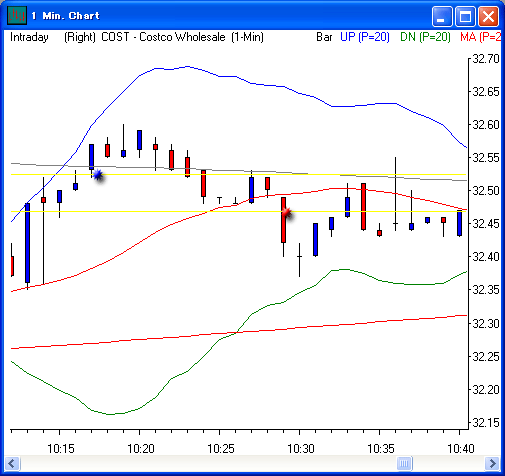505x476 pixels.
Task: Click the COST - Costco Wholesale symbol title
Action: point(163,37)
